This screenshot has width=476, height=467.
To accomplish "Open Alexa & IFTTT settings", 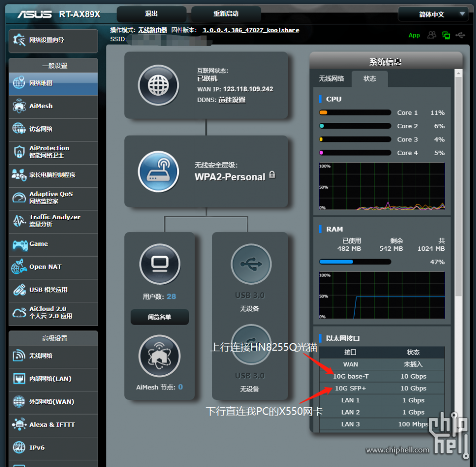I will click(x=53, y=425).
